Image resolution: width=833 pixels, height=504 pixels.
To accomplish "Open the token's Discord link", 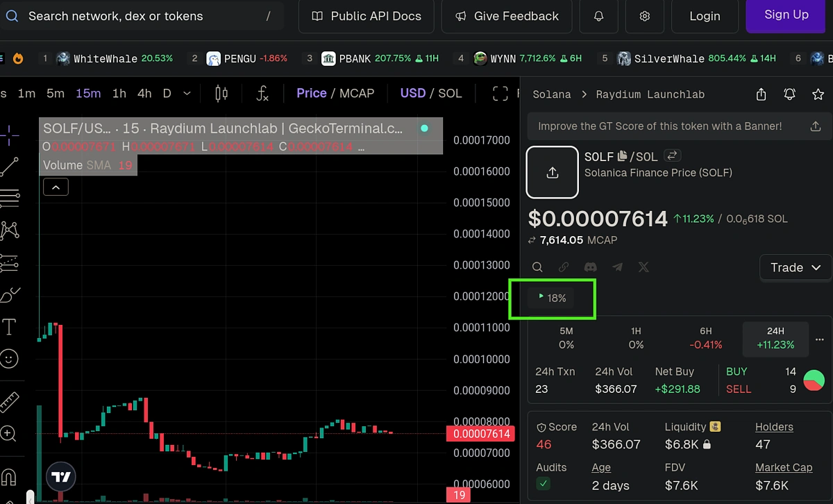I will tap(590, 267).
